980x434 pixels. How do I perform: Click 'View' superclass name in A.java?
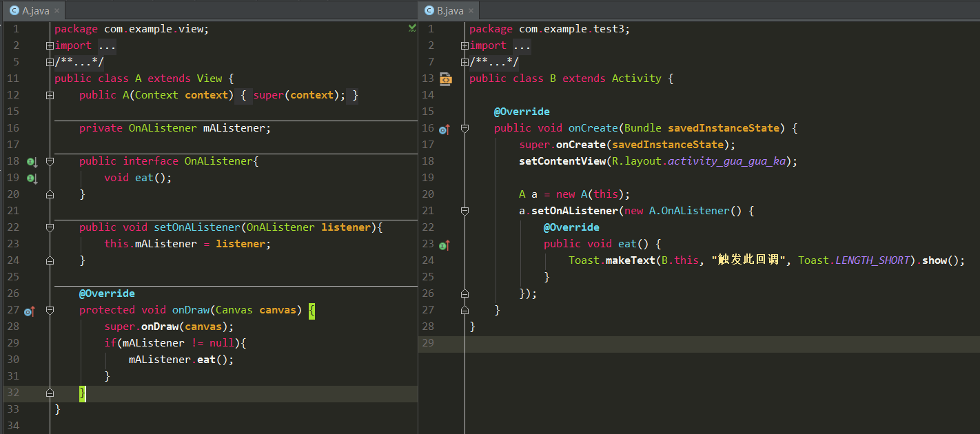[x=210, y=79]
